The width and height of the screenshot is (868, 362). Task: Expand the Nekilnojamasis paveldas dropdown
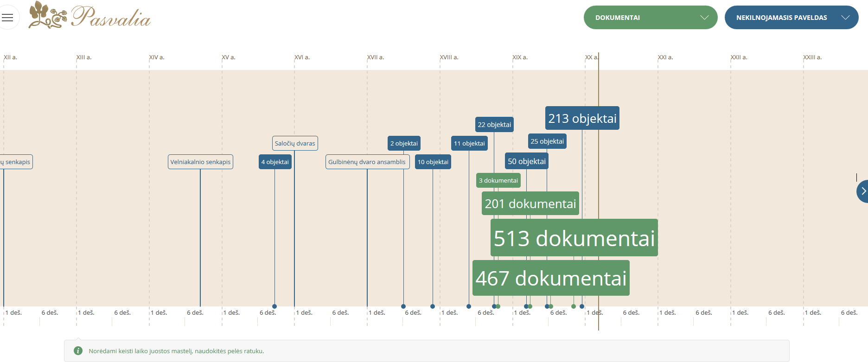coord(791,18)
